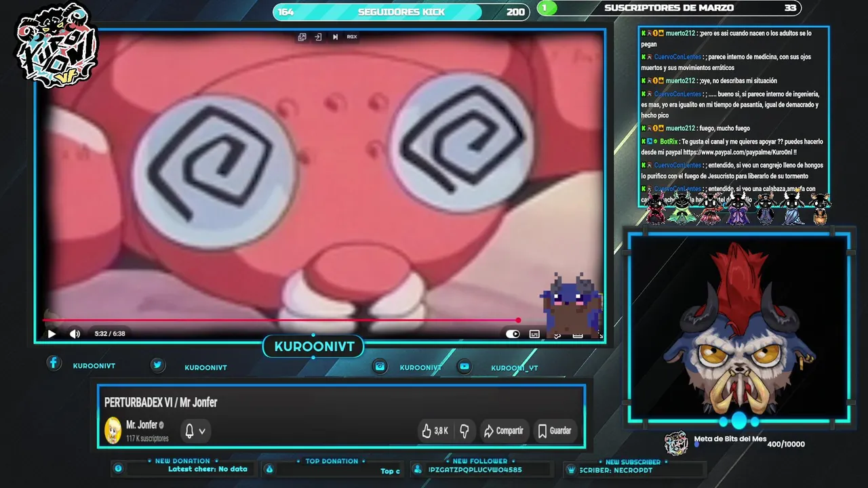Click the enter-arrow icon above the video

(318, 37)
